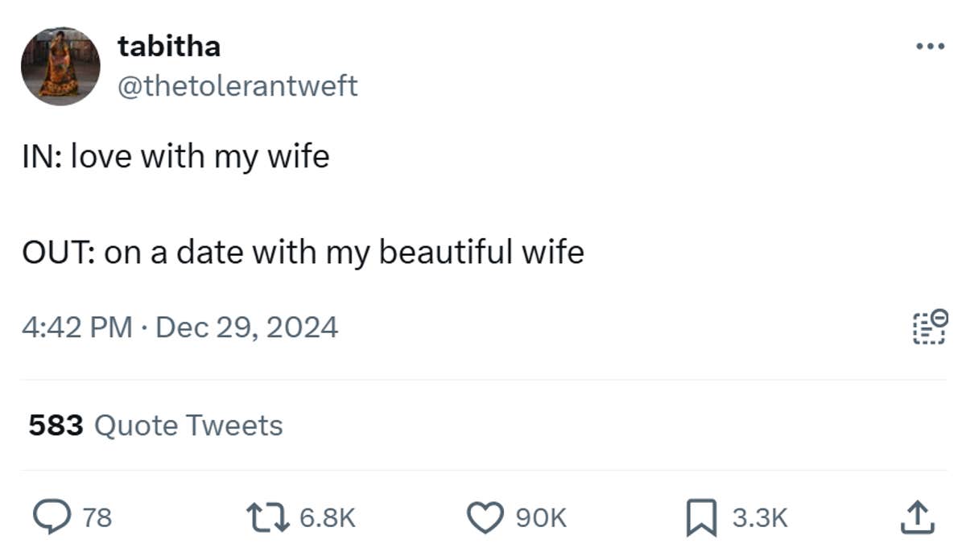Click the Dec 29, 2024 date
This screenshot has width=966, height=560.
(x=246, y=327)
